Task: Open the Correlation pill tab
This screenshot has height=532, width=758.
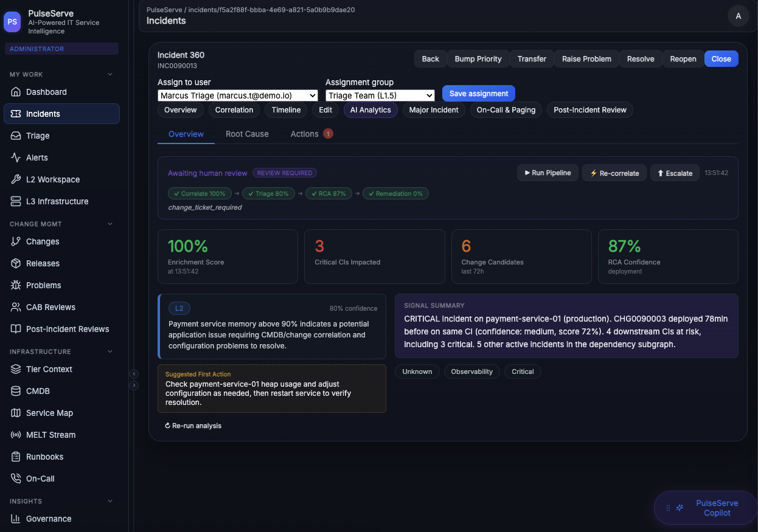Action: tap(234, 110)
